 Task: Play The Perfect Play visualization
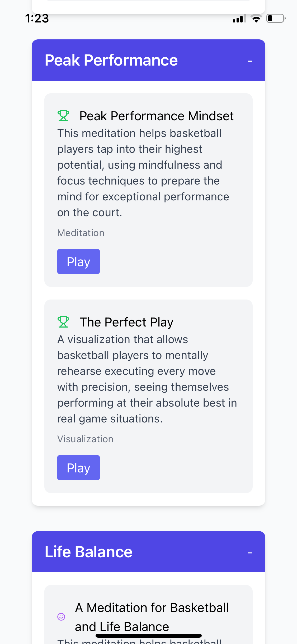tap(78, 467)
